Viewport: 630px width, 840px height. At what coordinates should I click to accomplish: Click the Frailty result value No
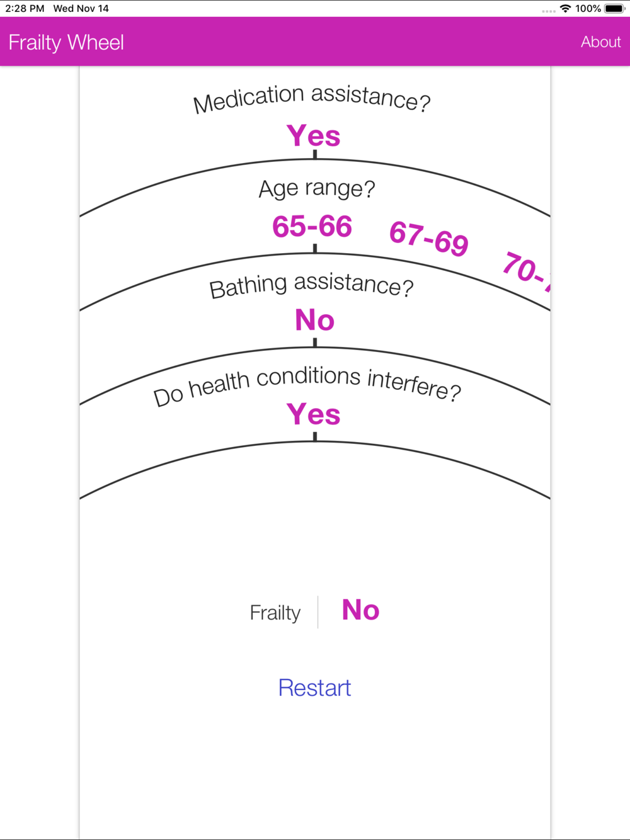pos(360,610)
